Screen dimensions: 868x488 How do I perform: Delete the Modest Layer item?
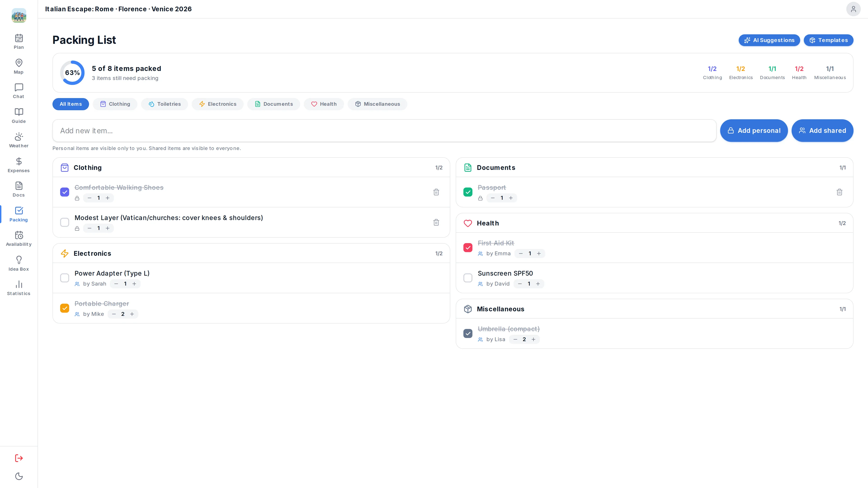[436, 222]
